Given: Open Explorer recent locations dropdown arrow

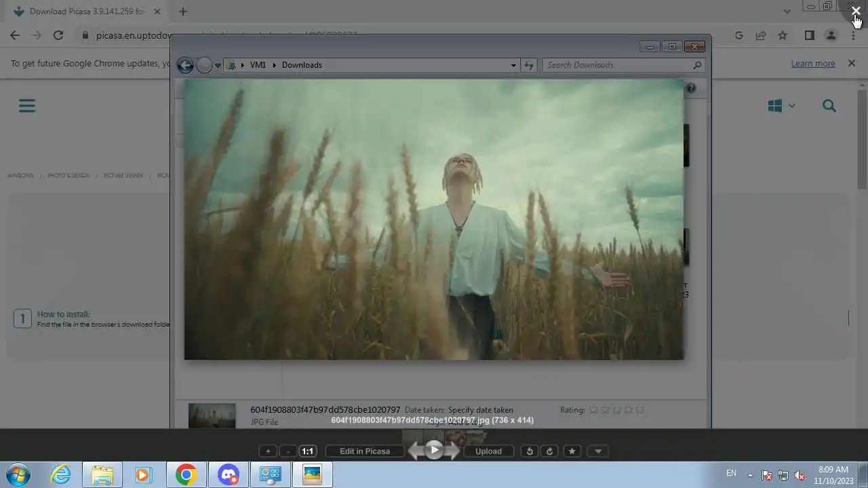Looking at the screenshot, I should pyautogui.click(x=218, y=66).
